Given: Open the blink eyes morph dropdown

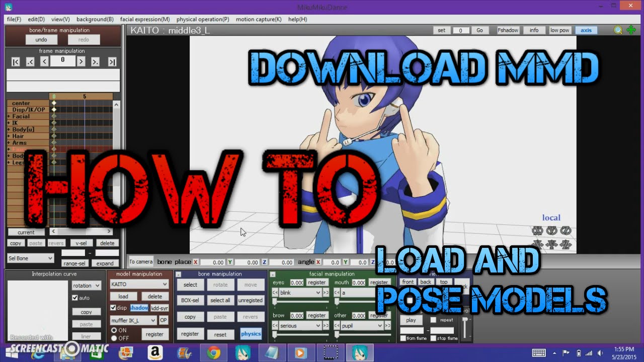Looking at the screenshot, I should coord(300,293).
